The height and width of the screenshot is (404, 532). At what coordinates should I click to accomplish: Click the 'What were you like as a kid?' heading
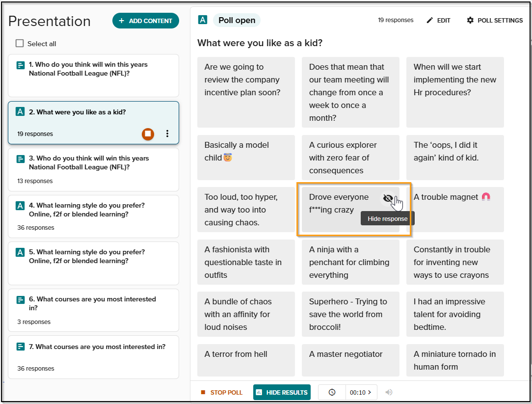pyautogui.click(x=260, y=43)
